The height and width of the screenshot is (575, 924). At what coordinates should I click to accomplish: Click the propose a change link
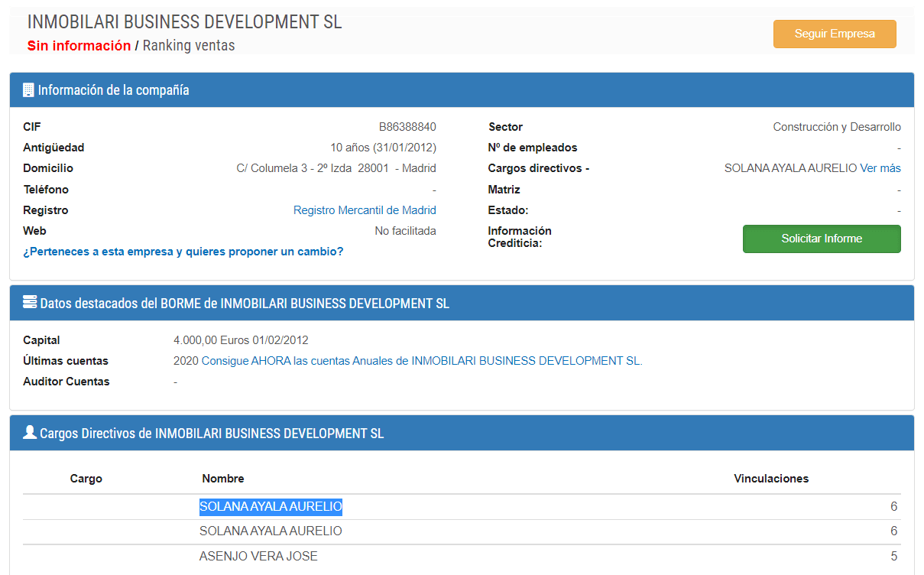tap(183, 251)
